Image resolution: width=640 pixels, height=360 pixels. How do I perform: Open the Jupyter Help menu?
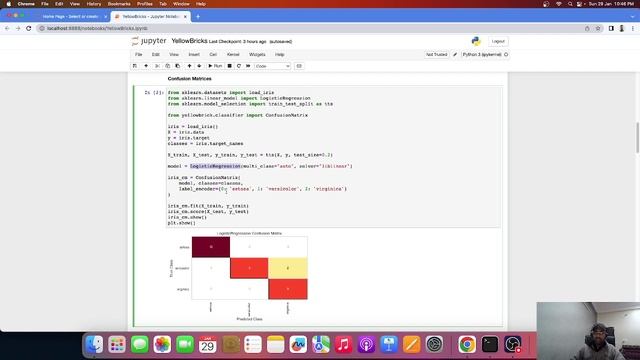click(x=280, y=54)
